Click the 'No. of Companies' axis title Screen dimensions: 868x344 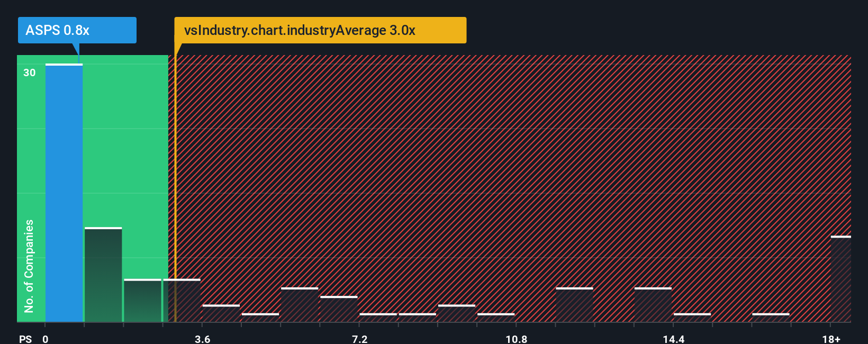click(x=29, y=266)
